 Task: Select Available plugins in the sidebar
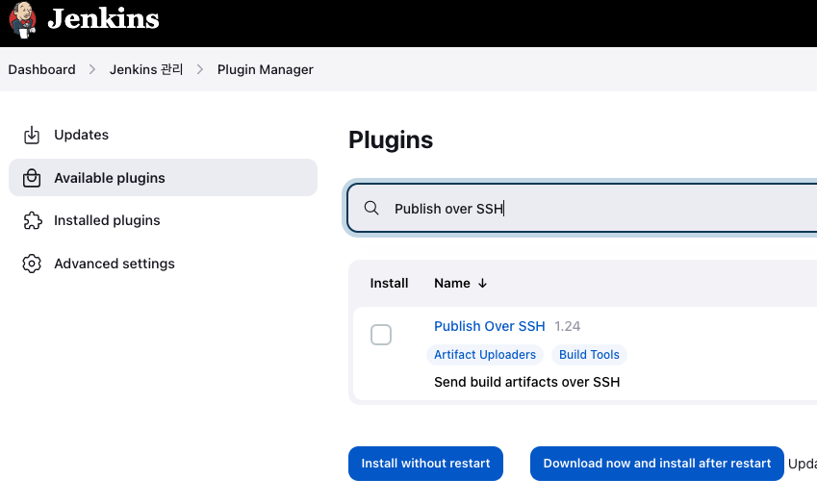[163, 178]
